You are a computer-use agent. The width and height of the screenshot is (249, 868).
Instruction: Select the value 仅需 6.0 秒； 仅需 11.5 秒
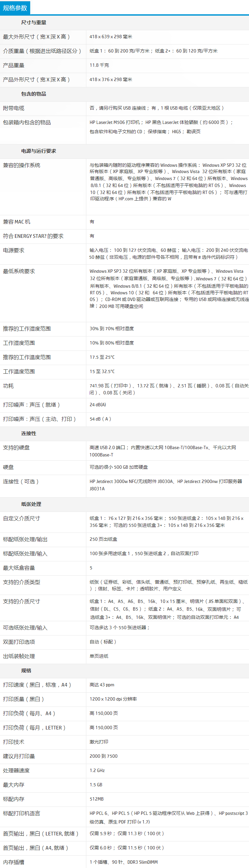(127, 848)
